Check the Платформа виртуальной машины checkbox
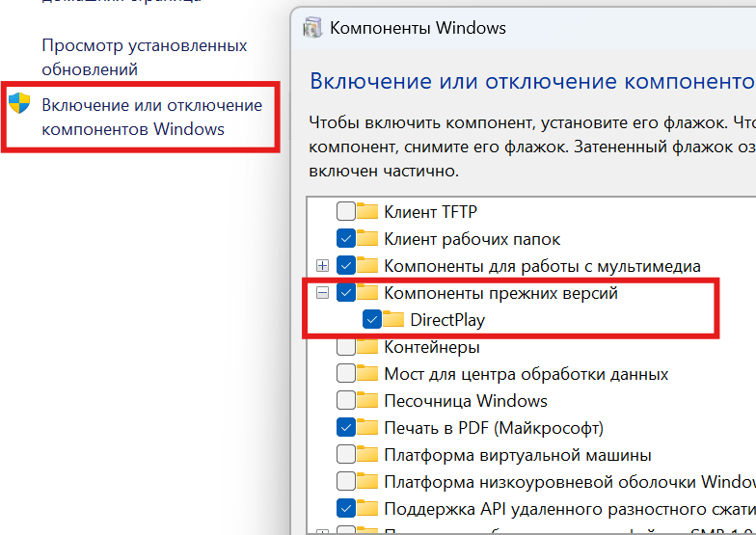756x535 pixels. [x=345, y=455]
